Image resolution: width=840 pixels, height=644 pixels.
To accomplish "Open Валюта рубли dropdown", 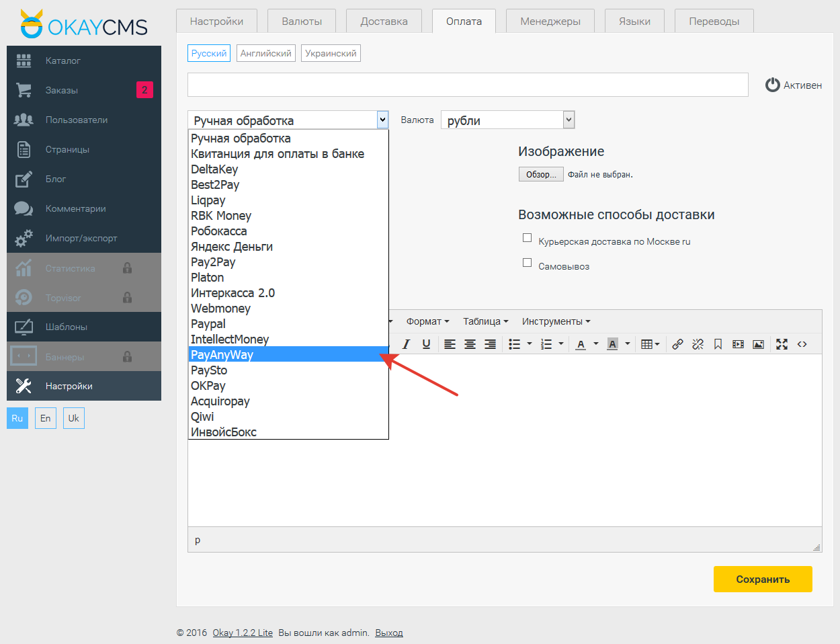I will 508,120.
